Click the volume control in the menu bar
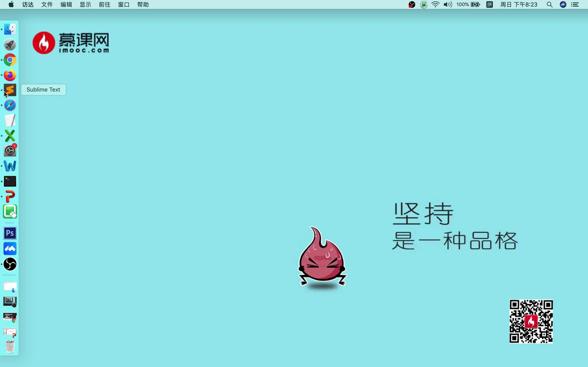 [x=447, y=5]
